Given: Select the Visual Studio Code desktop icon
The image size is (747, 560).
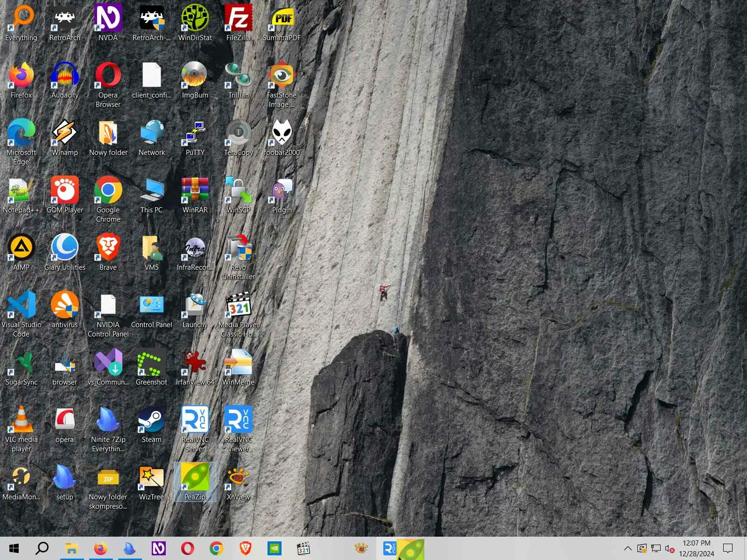Looking at the screenshot, I should 21,314.
